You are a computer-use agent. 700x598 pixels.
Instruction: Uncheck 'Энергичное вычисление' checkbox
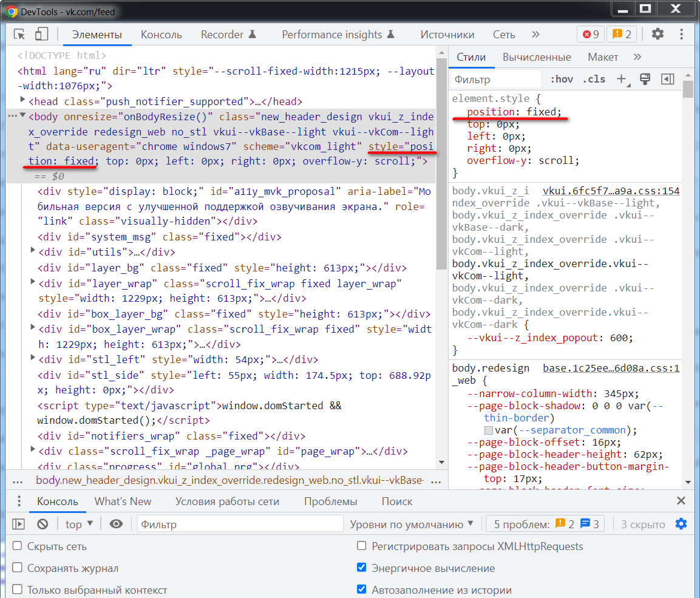[x=362, y=568]
